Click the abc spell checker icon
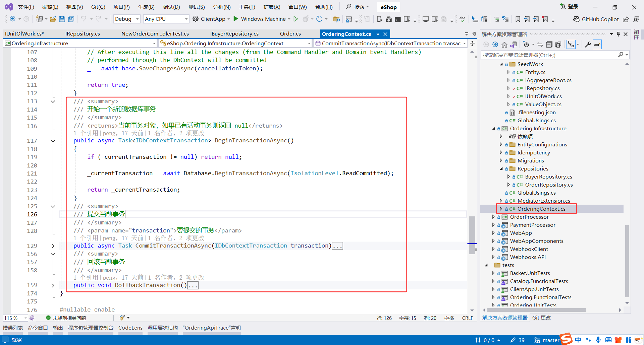Viewport: 644px width, 345px height. [462, 19]
